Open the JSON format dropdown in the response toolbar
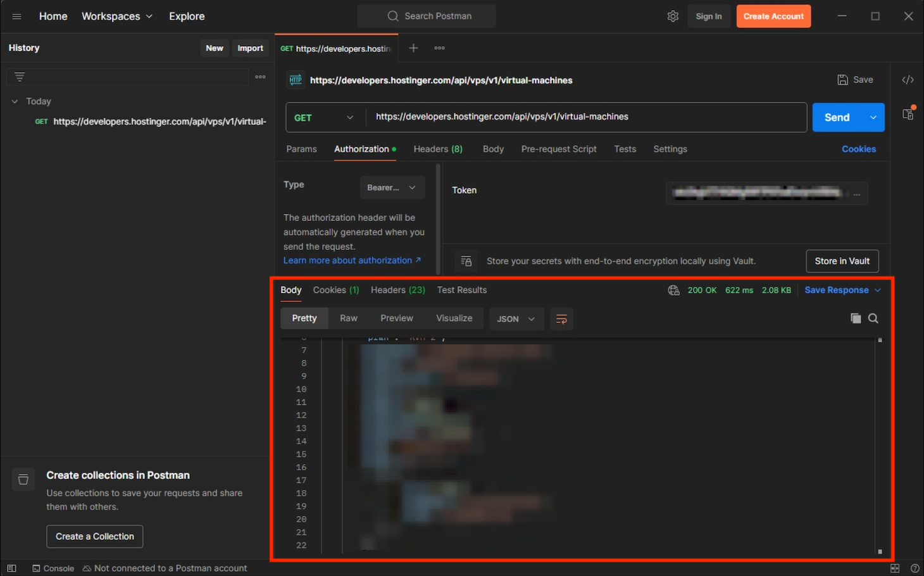The height and width of the screenshot is (576, 924). 516,318
